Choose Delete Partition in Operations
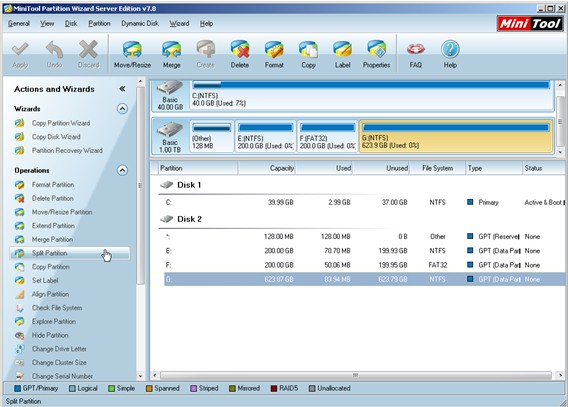The width and height of the screenshot is (568, 407). point(53,198)
